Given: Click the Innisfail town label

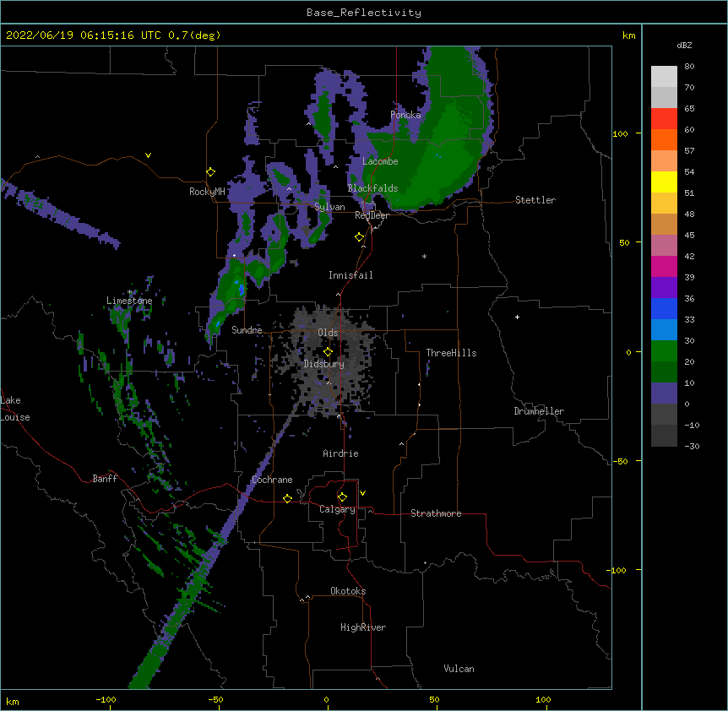Looking at the screenshot, I should click(x=350, y=275).
